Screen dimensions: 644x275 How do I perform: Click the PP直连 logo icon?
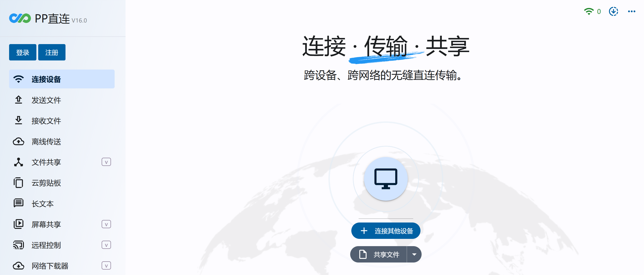coord(20,18)
